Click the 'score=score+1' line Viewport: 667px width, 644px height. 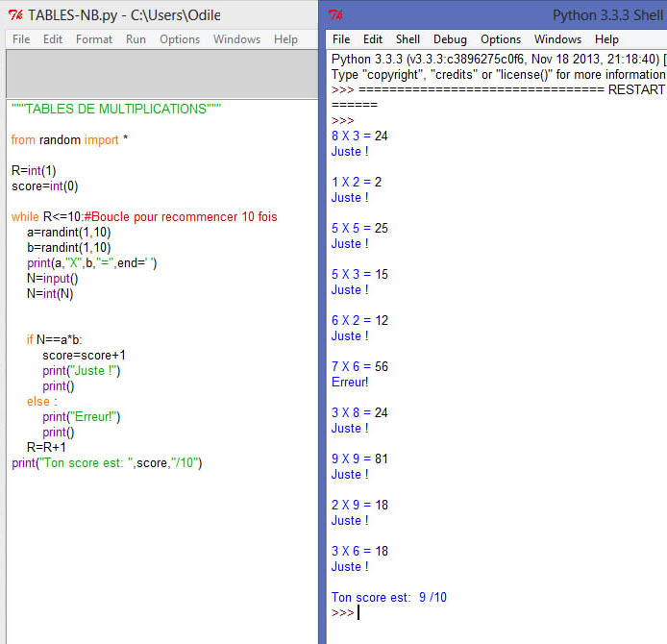(84, 356)
